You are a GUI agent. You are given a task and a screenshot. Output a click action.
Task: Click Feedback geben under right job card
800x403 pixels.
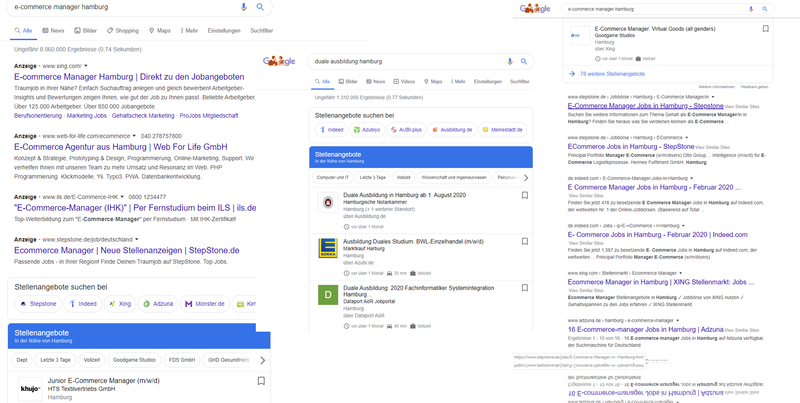(754, 87)
